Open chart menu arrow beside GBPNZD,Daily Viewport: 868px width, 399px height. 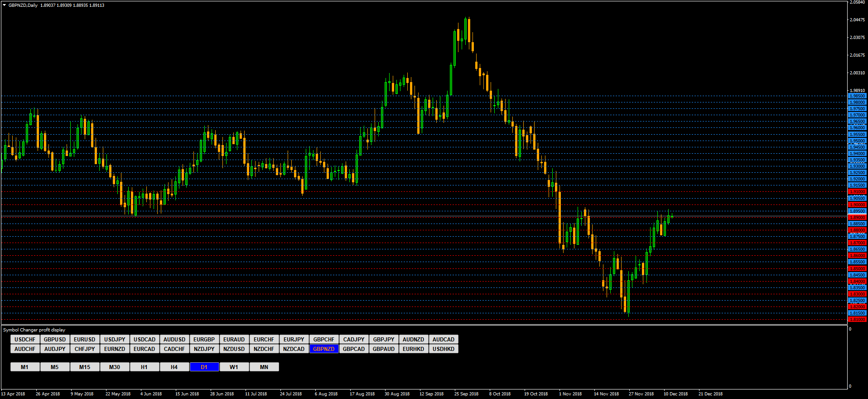(5, 5)
